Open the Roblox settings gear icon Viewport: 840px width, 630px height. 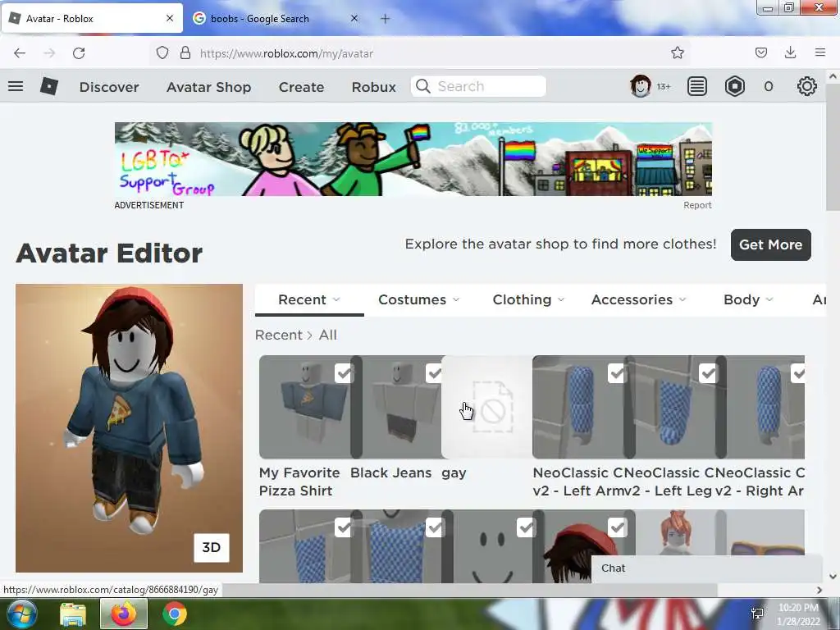click(807, 86)
